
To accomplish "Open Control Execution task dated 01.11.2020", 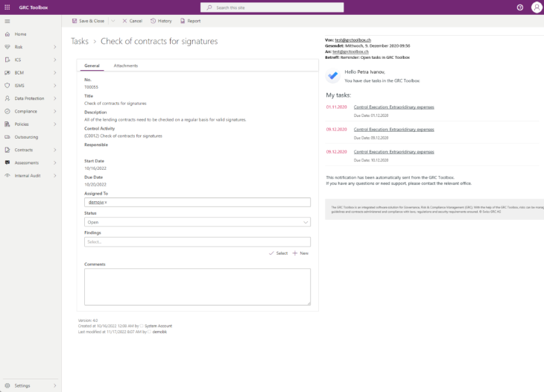I will point(393,107).
